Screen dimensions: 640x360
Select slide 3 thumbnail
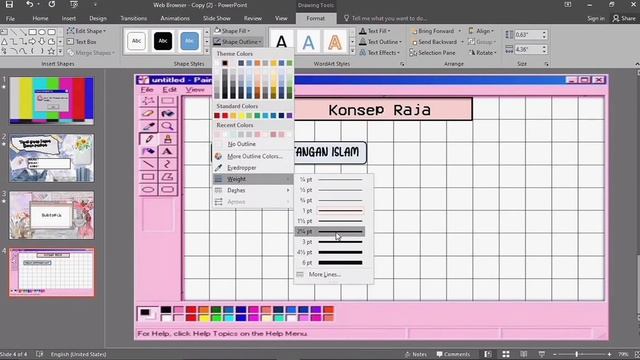pos(51,215)
